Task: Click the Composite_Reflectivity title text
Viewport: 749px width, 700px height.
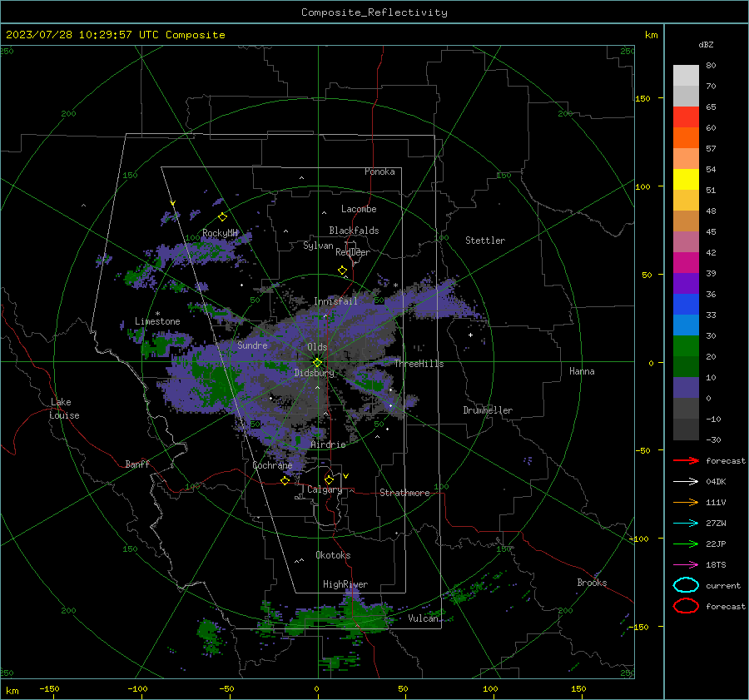Action: click(374, 12)
